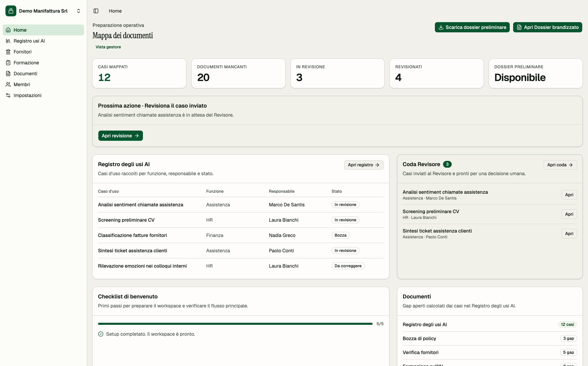The height and width of the screenshot is (366, 588).
Task: Click the Casi mappati card showing 12
Action: tap(139, 73)
